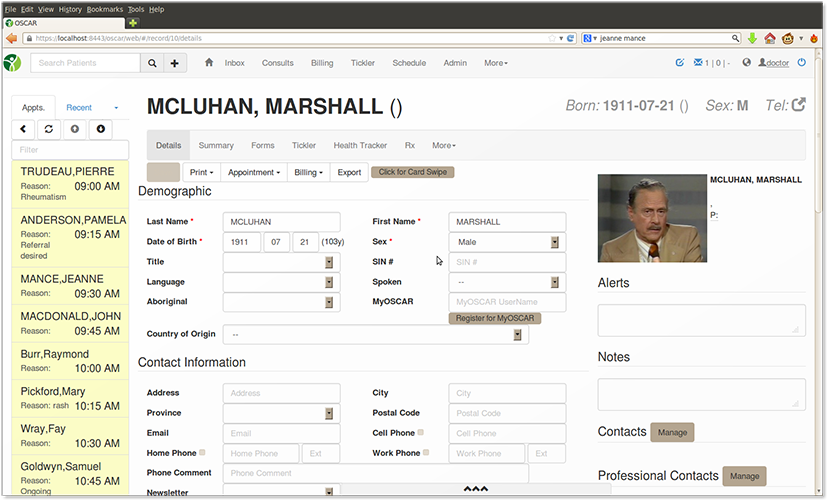Screen dimensions: 827x500
Task: Open the browser Bookmarks menu
Action: pos(104,9)
